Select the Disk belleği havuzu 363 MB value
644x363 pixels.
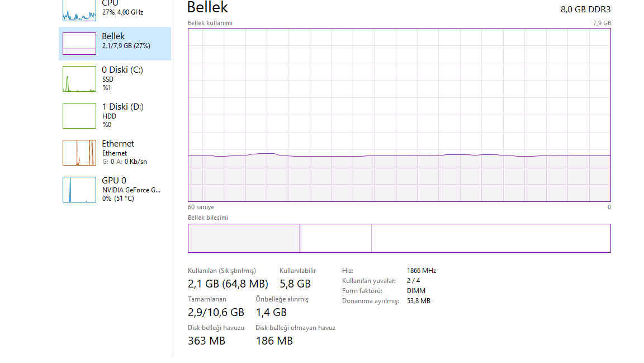pos(206,341)
